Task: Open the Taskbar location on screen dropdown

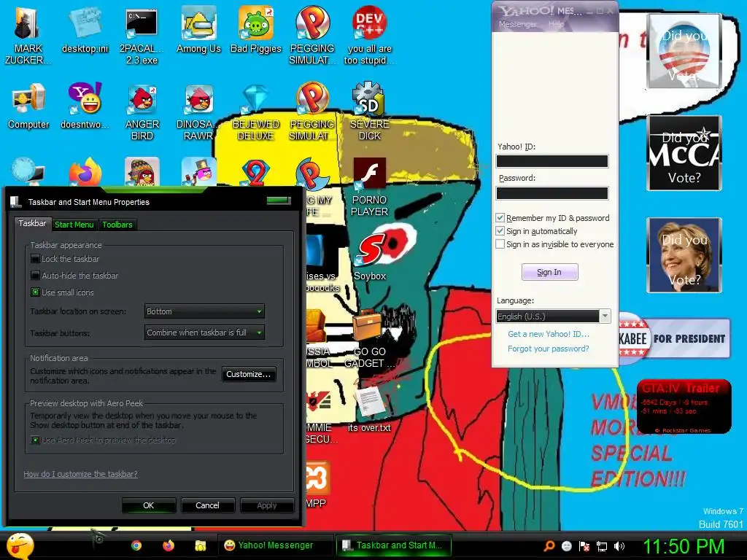Action: coord(204,311)
